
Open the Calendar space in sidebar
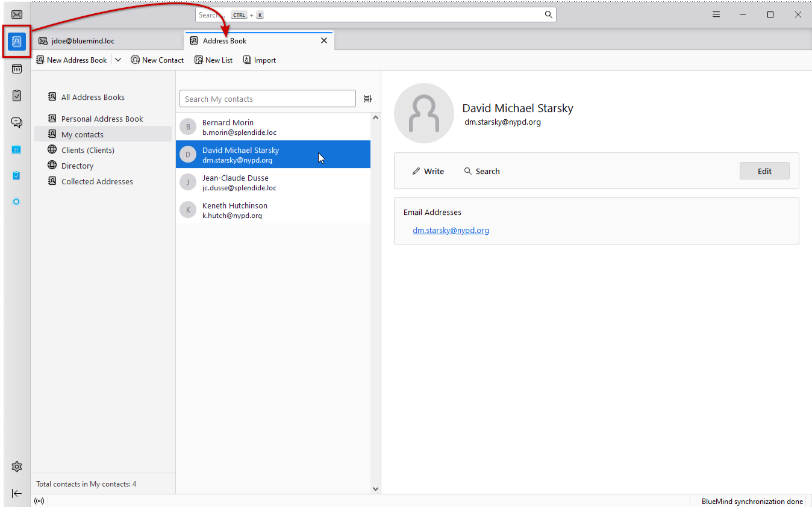pos(17,69)
